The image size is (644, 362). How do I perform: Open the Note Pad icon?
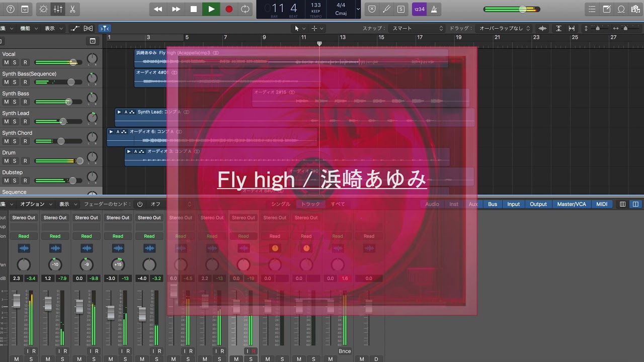(x=607, y=9)
